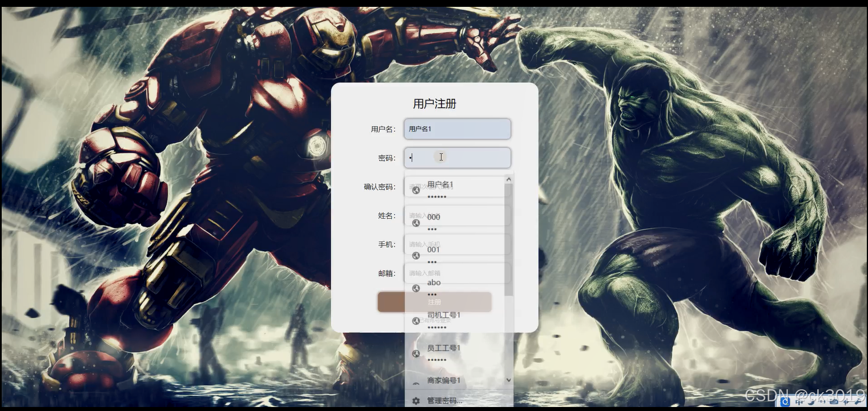Image resolution: width=868 pixels, height=411 pixels.
Task: Click the 确认密码 input field
Action: pyautogui.click(x=457, y=187)
